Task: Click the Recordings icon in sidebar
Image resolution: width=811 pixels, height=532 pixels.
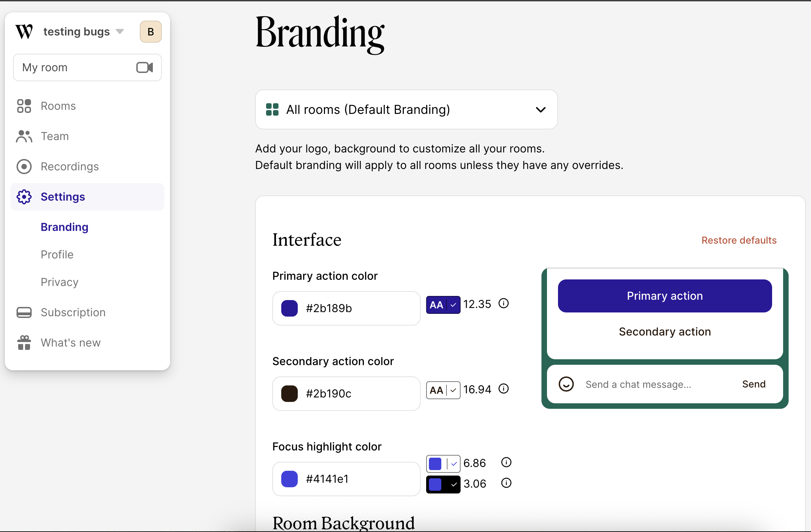Action: pyautogui.click(x=24, y=167)
